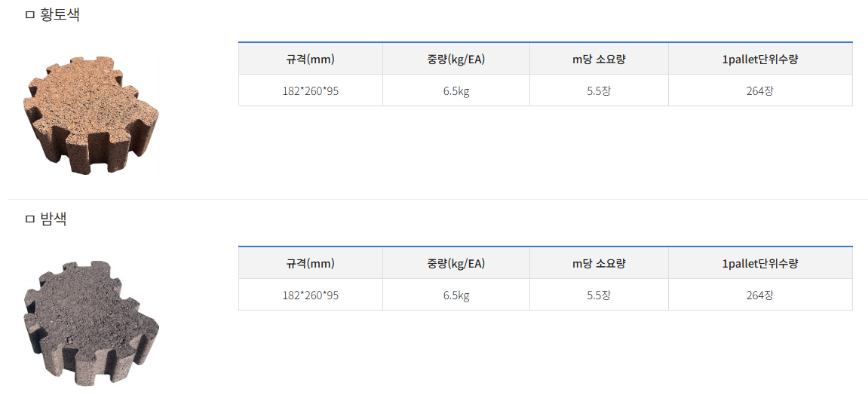Select 5.5장 cell in 황토색 table

(x=599, y=90)
